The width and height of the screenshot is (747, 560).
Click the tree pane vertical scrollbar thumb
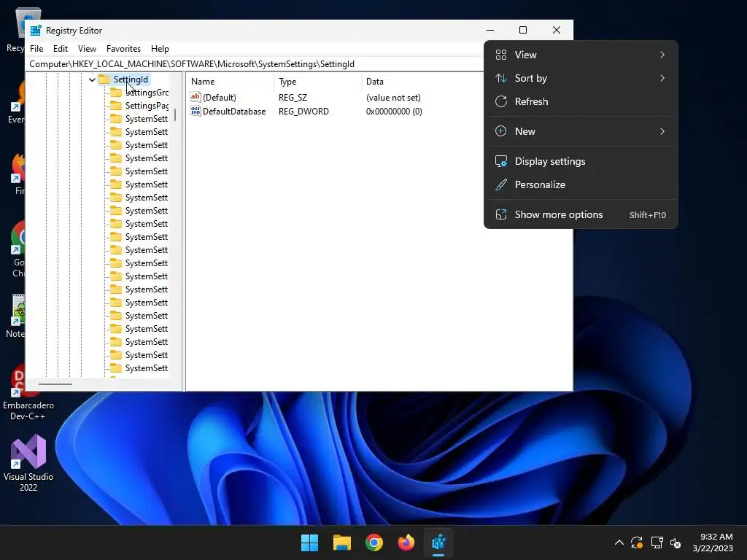(175, 114)
